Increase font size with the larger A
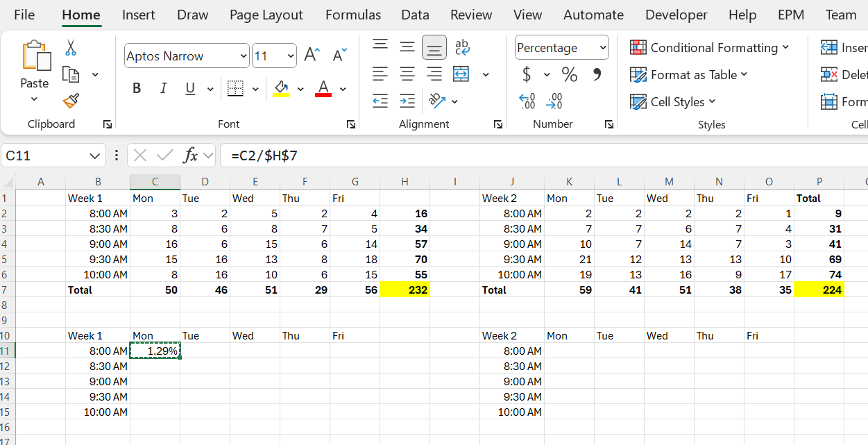The image size is (868, 445). pos(313,55)
